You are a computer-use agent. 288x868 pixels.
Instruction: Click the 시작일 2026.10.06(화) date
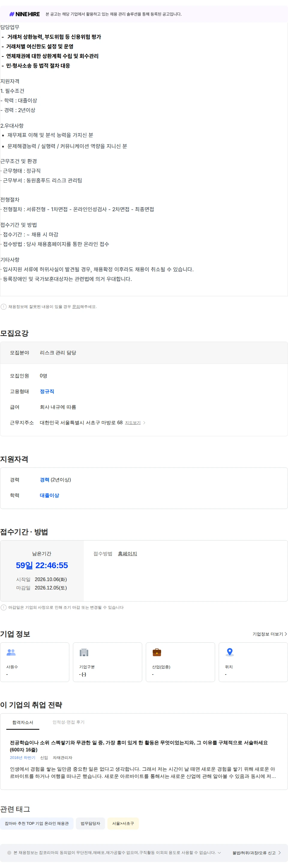point(50,579)
